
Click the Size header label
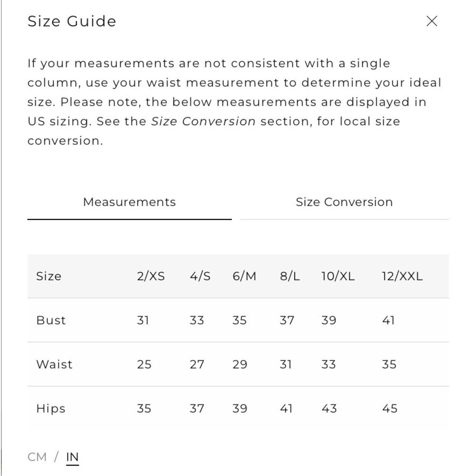coord(49,276)
